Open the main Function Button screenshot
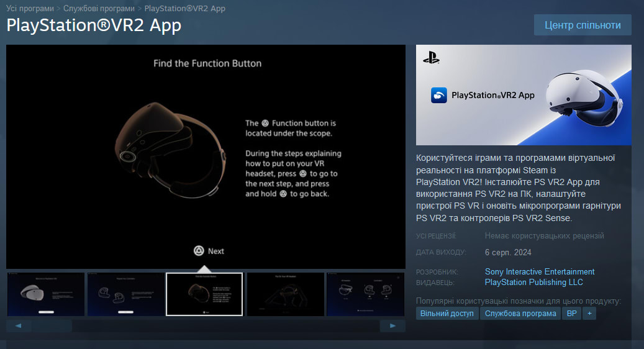This screenshot has height=349, width=644. (x=206, y=157)
